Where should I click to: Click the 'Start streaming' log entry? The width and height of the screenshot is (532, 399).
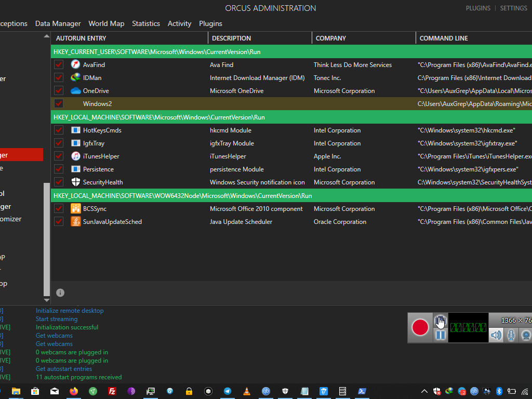pos(56,319)
